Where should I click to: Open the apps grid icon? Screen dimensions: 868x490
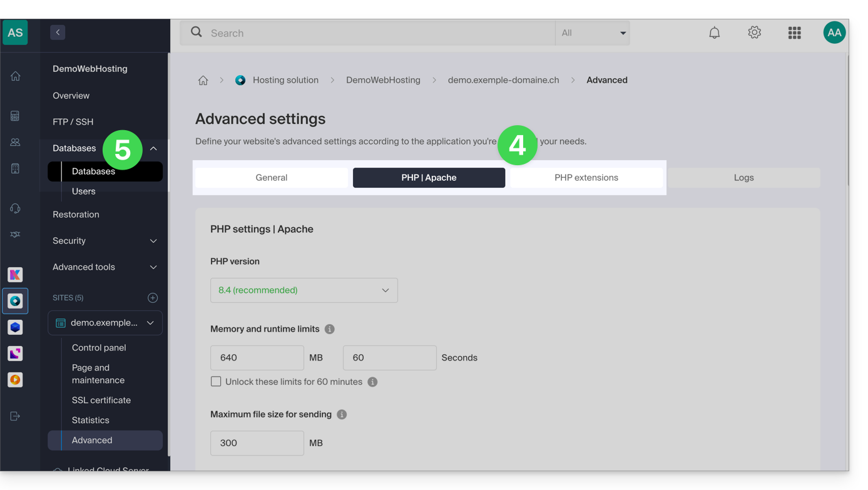click(x=794, y=33)
